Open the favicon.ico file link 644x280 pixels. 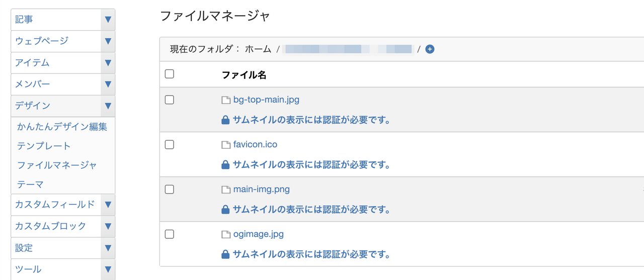[x=255, y=145]
